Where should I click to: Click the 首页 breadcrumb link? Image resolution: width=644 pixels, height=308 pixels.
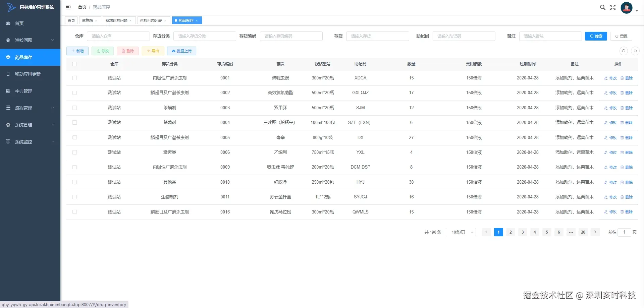82,7
